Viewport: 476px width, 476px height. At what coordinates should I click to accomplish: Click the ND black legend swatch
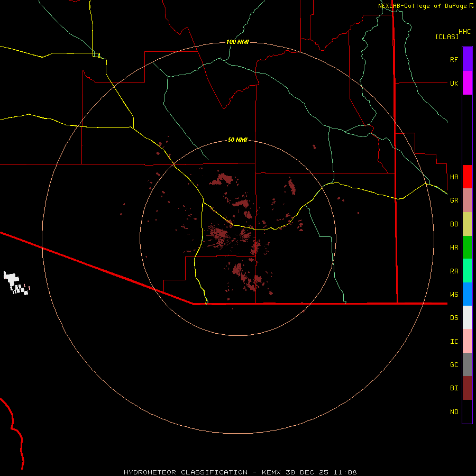467,411
